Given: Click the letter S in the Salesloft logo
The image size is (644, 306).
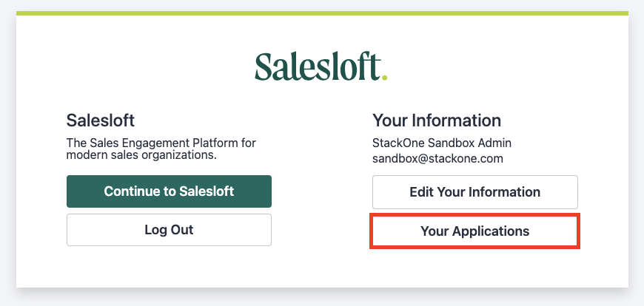Looking at the screenshot, I should pos(265,67).
